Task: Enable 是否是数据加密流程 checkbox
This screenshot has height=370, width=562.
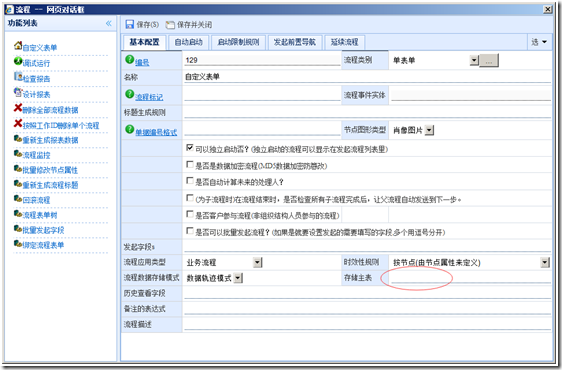Action: coord(190,164)
